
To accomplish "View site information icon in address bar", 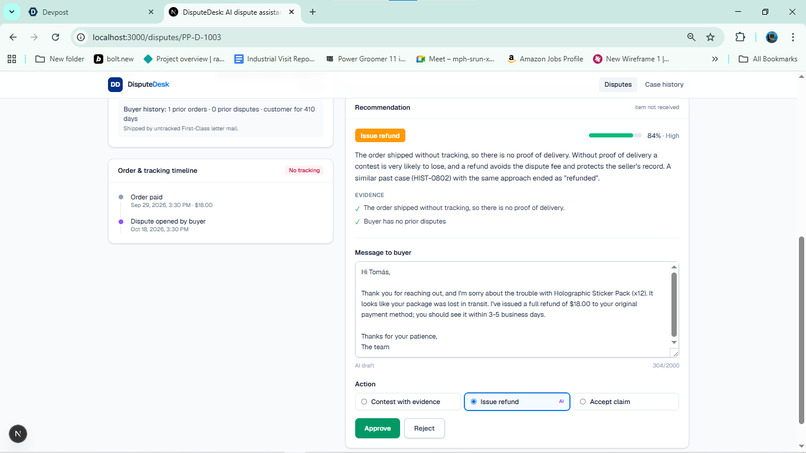I will point(81,37).
